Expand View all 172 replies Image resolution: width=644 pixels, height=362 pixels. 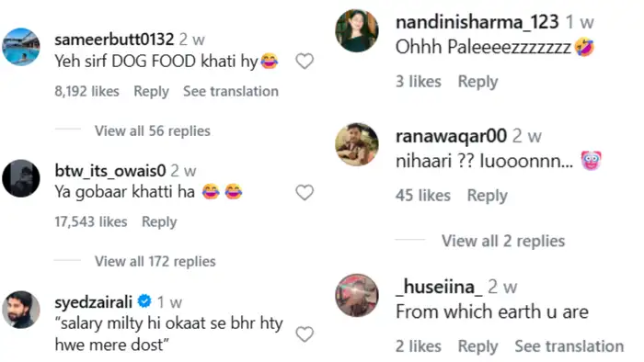(155, 261)
